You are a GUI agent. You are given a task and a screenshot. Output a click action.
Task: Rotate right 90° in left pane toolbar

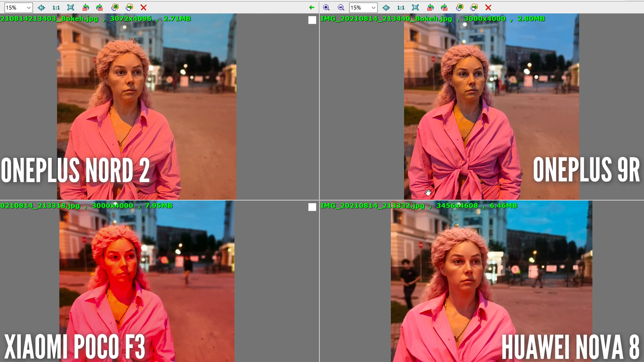click(x=100, y=7)
